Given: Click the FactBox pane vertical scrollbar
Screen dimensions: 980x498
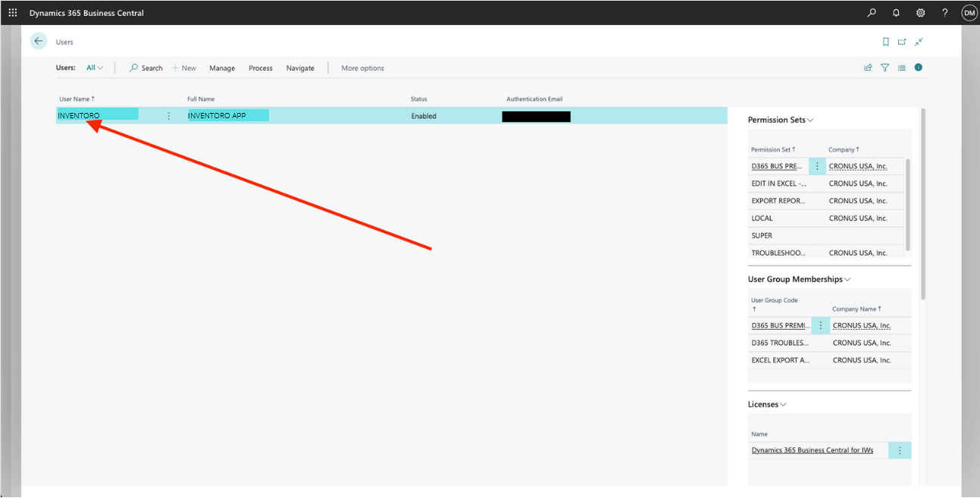Looking at the screenshot, I should tap(922, 205).
